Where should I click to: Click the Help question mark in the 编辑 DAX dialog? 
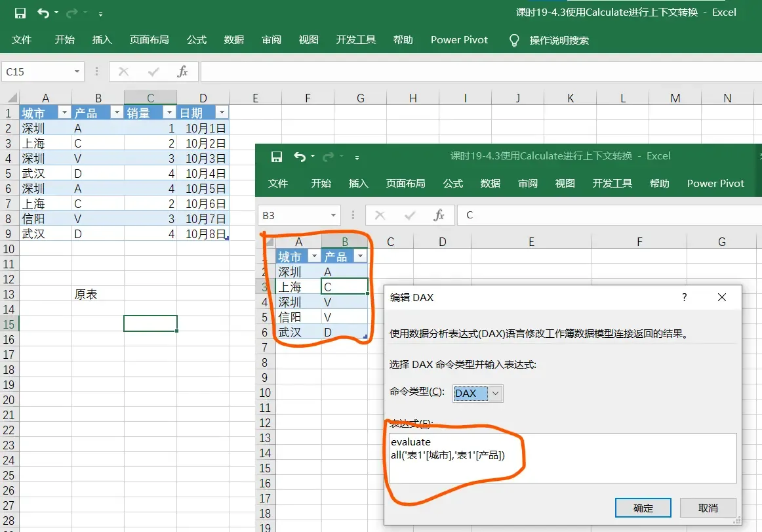coord(684,297)
